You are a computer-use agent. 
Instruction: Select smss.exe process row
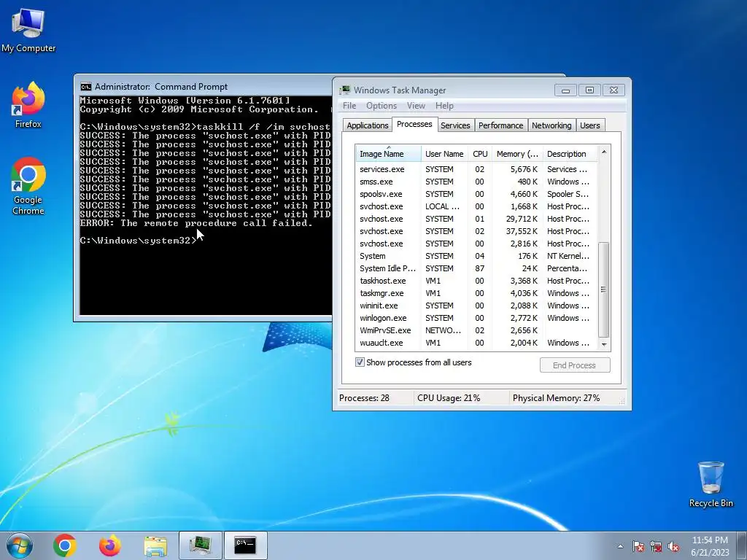pyautogui.click(x=476, y=182)
